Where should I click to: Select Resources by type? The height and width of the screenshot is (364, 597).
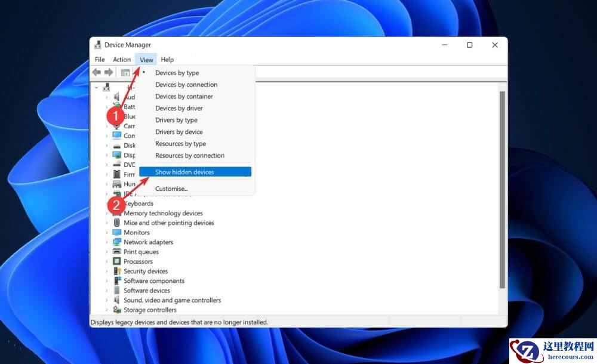pos(181,143)
